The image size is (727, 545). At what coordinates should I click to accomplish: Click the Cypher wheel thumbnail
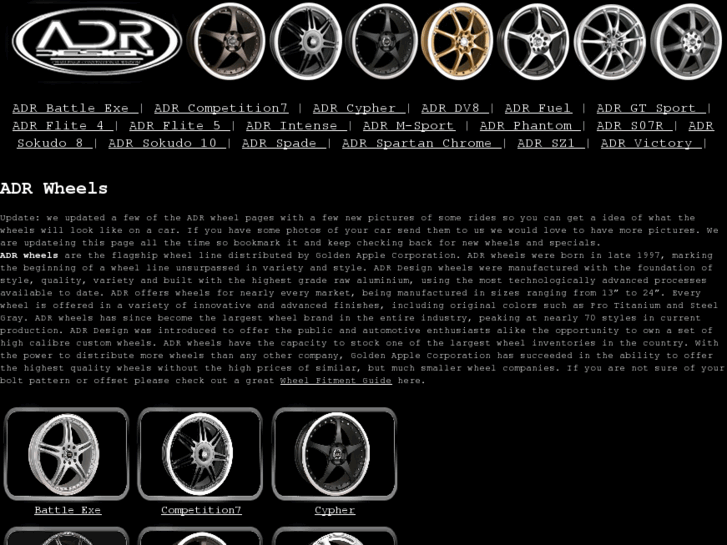pos(334,454)
